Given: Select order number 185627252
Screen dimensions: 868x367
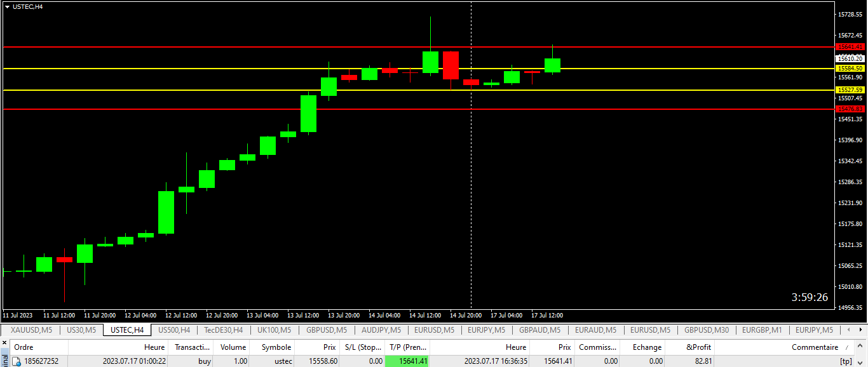Looking at the screenshot, I should (41, 361).
